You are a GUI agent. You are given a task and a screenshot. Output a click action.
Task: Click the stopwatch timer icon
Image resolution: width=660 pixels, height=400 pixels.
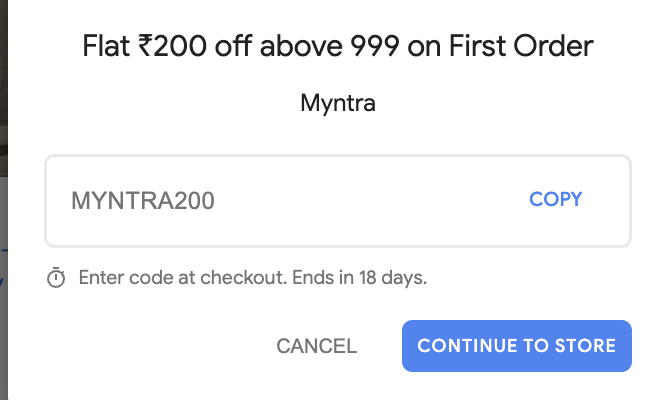[x=56, y=278]
